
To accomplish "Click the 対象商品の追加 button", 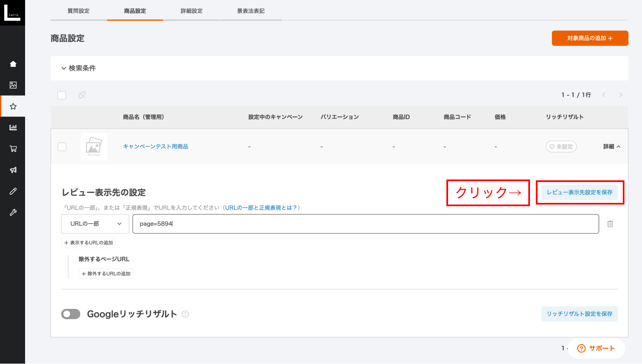I will (590, 38).
